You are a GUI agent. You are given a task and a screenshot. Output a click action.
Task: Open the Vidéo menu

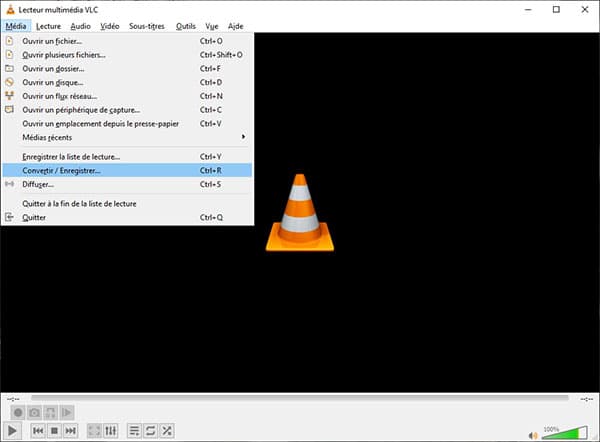[110, 26]
